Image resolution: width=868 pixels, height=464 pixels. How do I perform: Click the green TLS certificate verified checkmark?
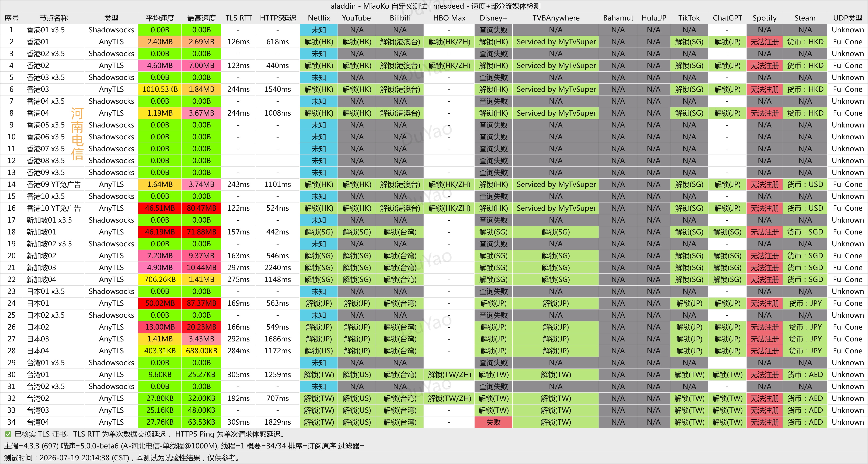[x=8, y=434]
